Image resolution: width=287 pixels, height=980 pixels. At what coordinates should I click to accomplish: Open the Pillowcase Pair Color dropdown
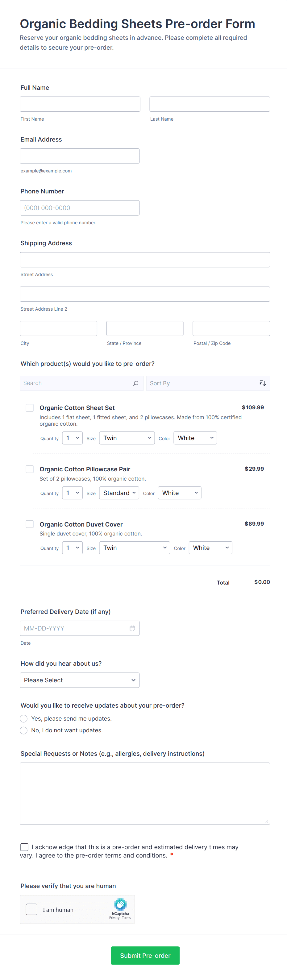tap(179, 493)
